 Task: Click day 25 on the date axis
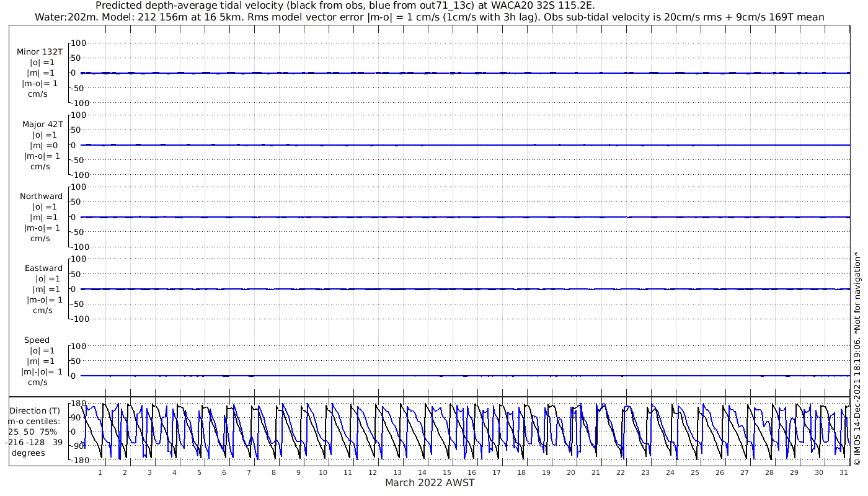pos(695,472)
